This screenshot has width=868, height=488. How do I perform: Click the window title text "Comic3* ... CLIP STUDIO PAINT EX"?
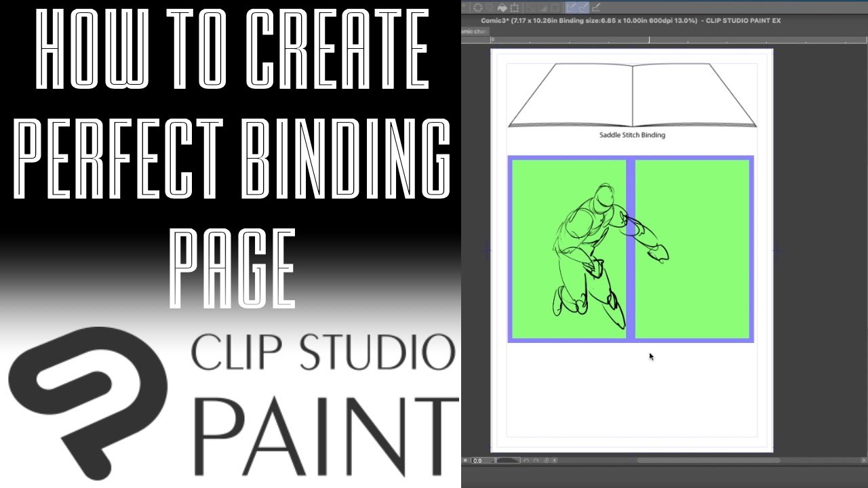point(631,21)
